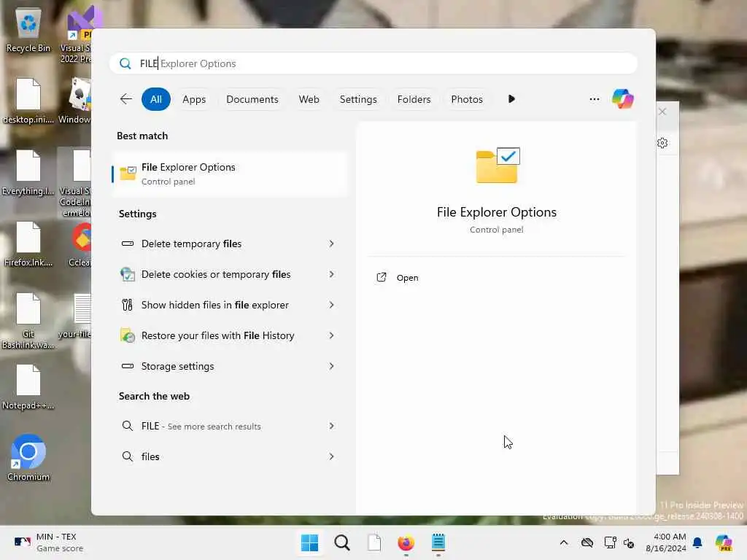This screenshot has width=747, height=560.
Task: Expand the Delete temporary files chevron
Action: [x=332, y=244]
